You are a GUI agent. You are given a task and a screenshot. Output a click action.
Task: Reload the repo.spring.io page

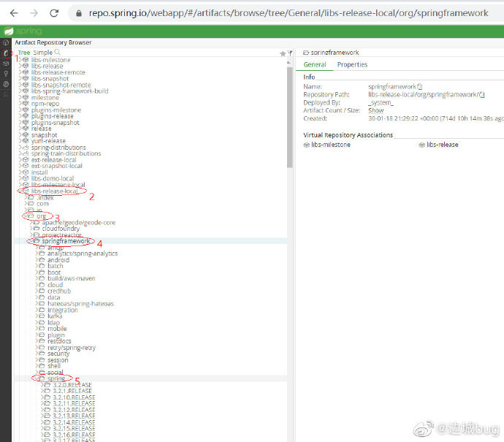coord(54,13)
